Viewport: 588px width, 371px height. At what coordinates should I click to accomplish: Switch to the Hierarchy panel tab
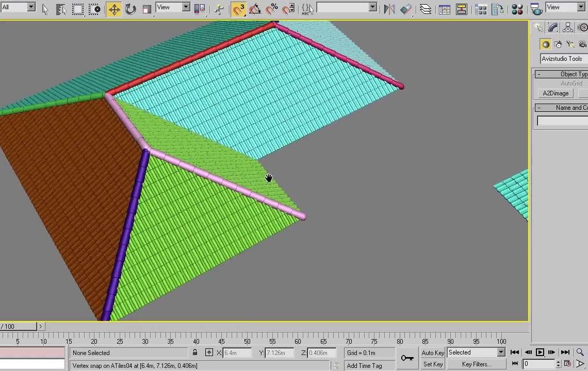567,27
